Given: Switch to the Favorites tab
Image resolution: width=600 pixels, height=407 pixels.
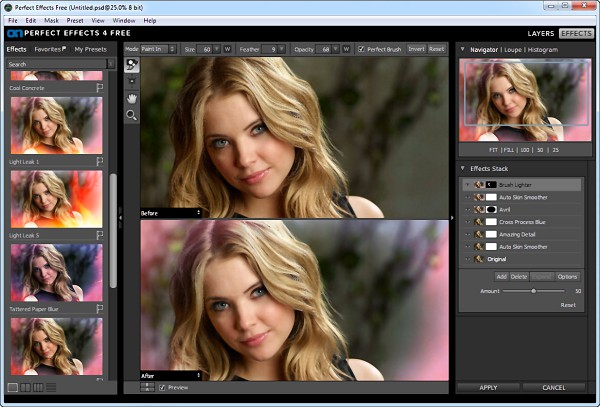Looking at the screenshot, I should (50, 49).
